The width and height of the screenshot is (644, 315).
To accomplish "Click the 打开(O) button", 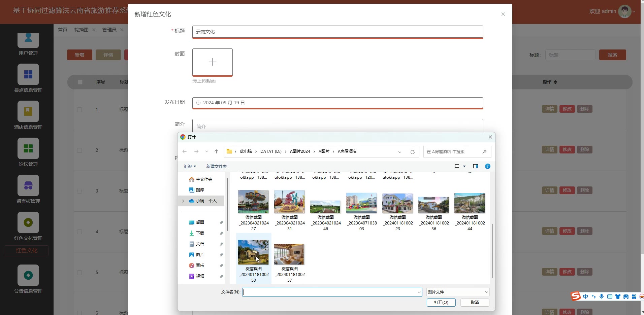I will (x=441, y=302).
